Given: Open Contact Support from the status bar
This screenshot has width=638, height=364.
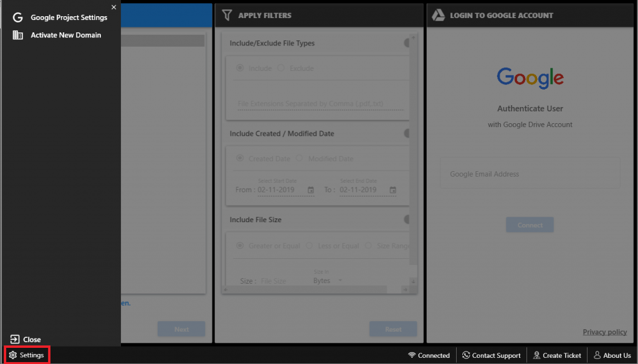Looking at the screenshot, I should coord(491,355).
